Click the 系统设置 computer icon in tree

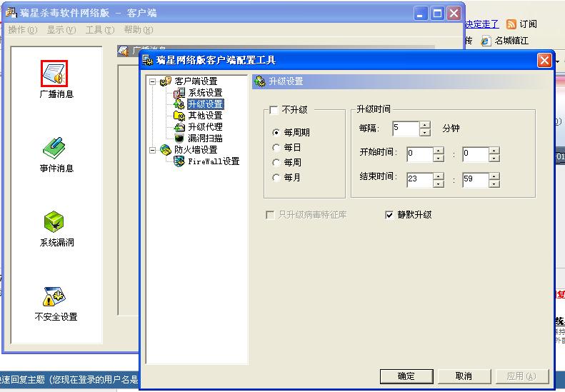point(179,93)
